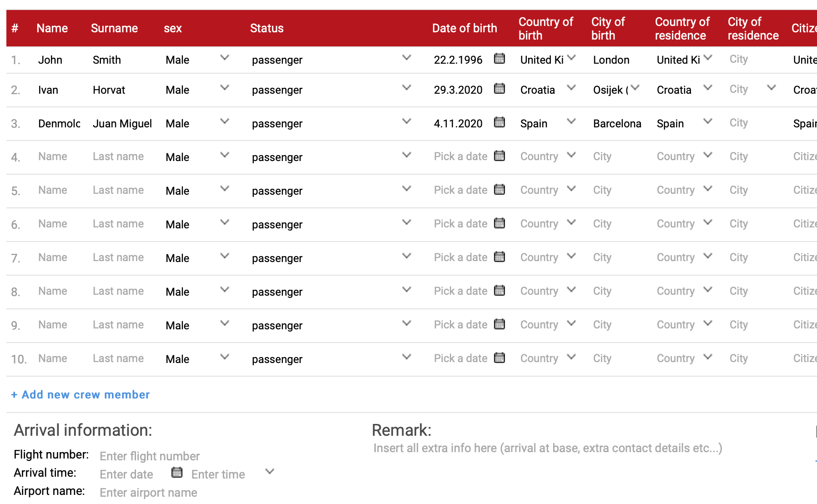Open Country of residence dropdown for Denmolc
817x504 pixels.
tap(707, 121)
